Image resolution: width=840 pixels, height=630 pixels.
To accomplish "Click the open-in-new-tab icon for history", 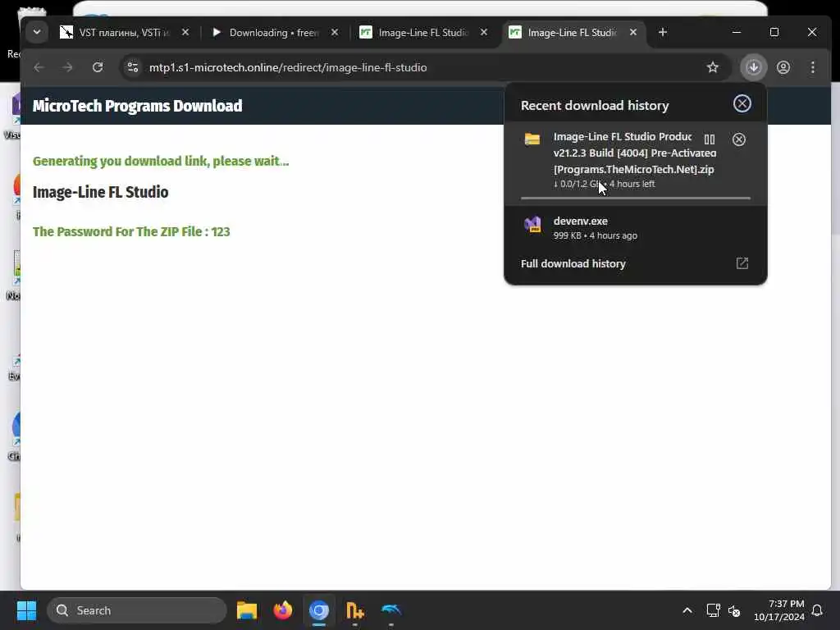I will pos(742,263).
